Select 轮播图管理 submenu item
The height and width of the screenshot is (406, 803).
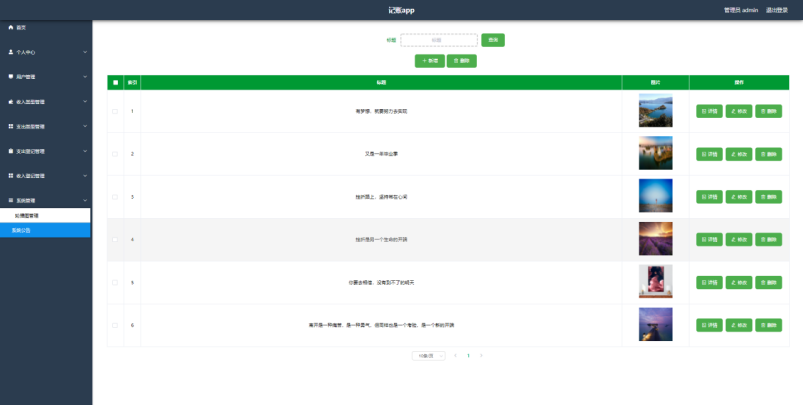pos(27,215)
